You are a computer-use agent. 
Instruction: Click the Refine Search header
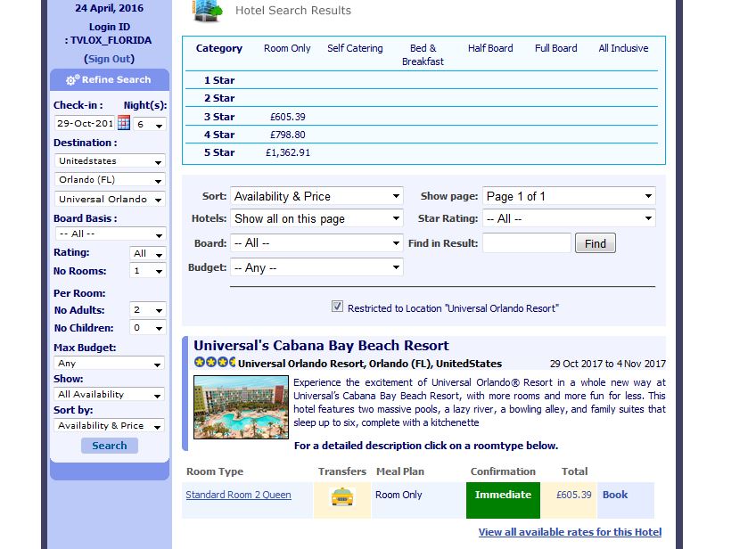tap(110, 79)
